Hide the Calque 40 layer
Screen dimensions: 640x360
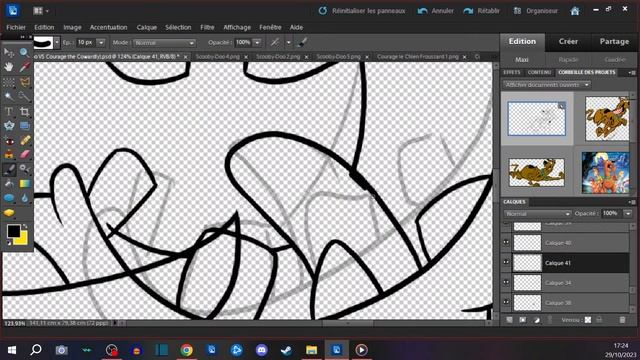pyautogui.click(x=506, y=242)
